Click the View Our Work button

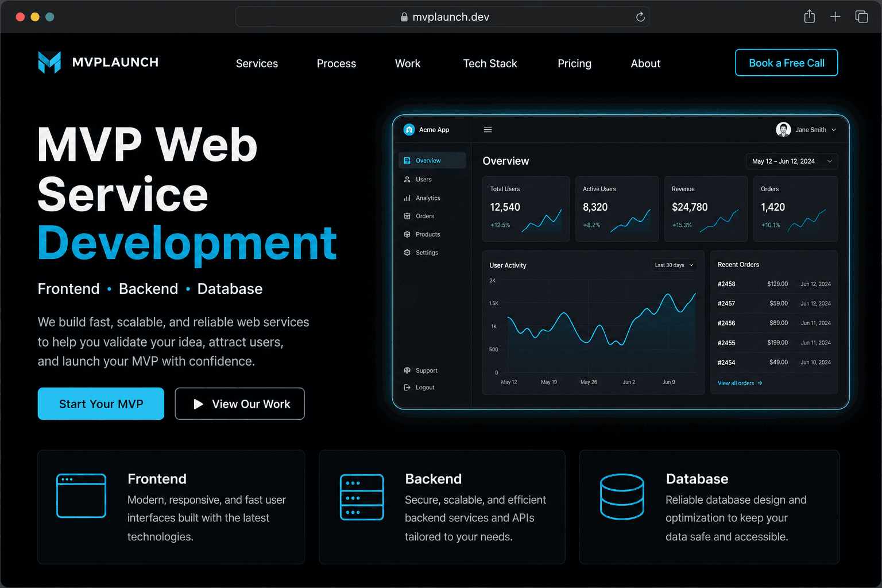click(239, 404)
